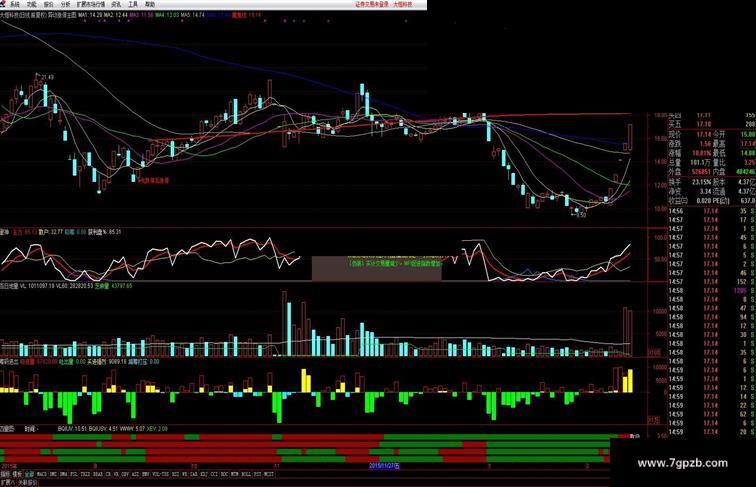Click the 21.49 high price label
This screenshot has width=756, height=487.
coord(47,77)
